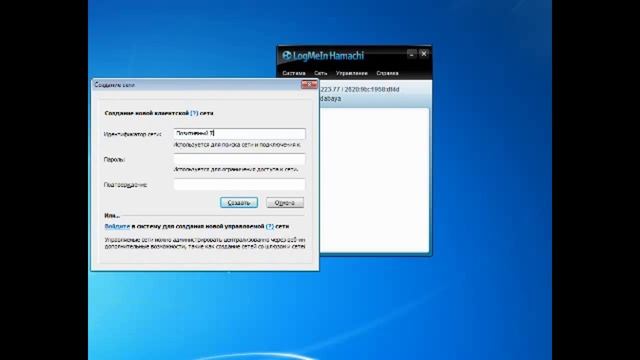Viewport: 640px width, 360px height.
Task: Open the Управление menu in Hamachi
Action: (x=351, y=73)
